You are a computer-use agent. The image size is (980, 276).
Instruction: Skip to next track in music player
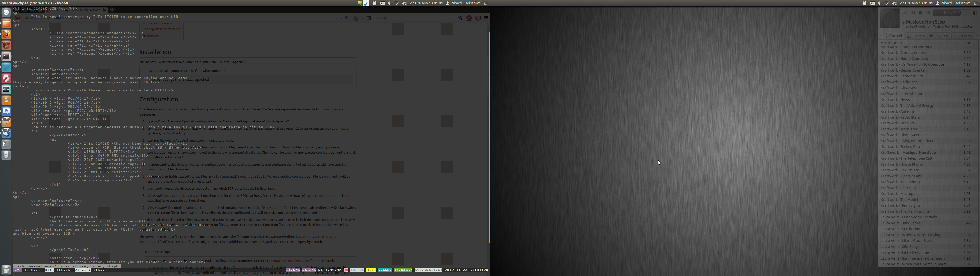(x=928, y=13)
